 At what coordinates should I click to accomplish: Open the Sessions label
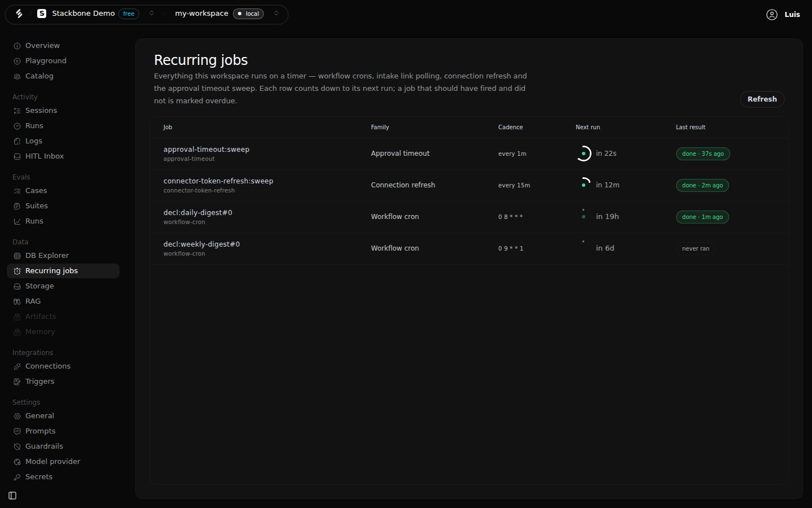pos(41,111)
